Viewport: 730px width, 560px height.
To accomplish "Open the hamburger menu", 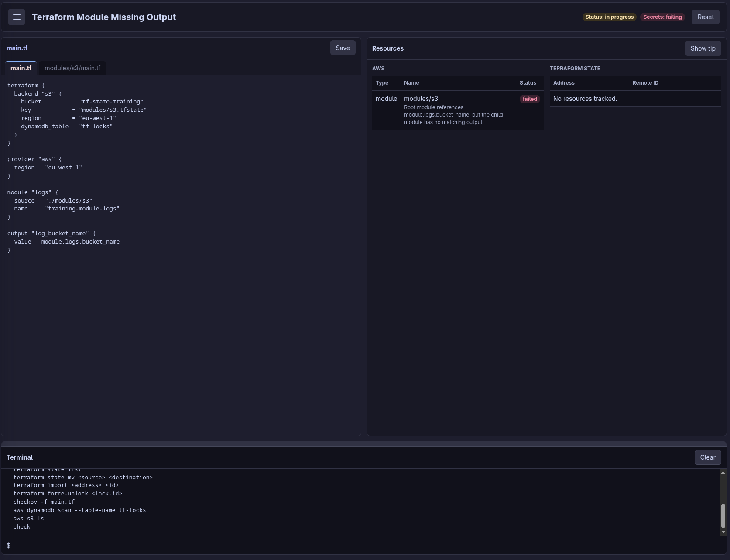I will tap(17, 17).
